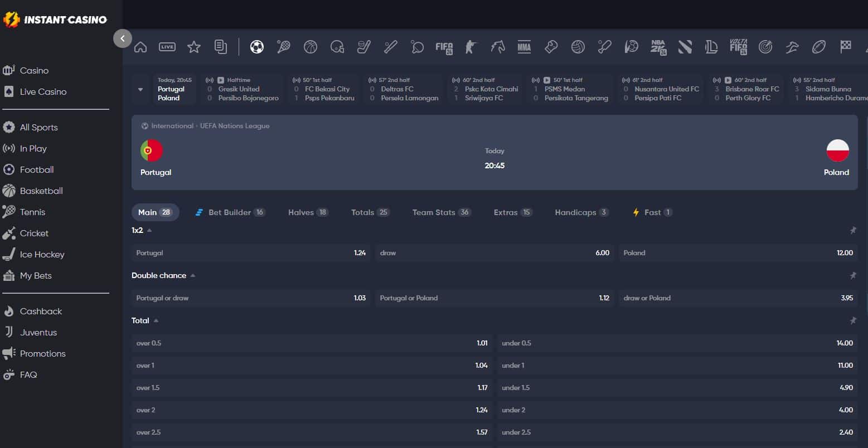
Task: Open Live Casino in the sidebar
Action: pos(43,92)
